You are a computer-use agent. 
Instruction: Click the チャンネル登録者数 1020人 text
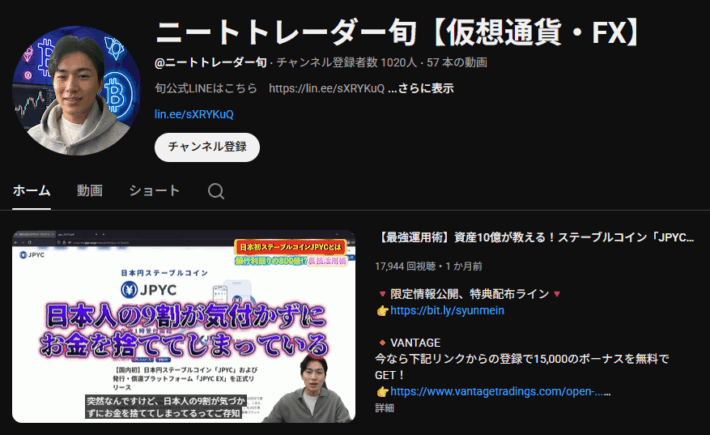pos(346,62)
